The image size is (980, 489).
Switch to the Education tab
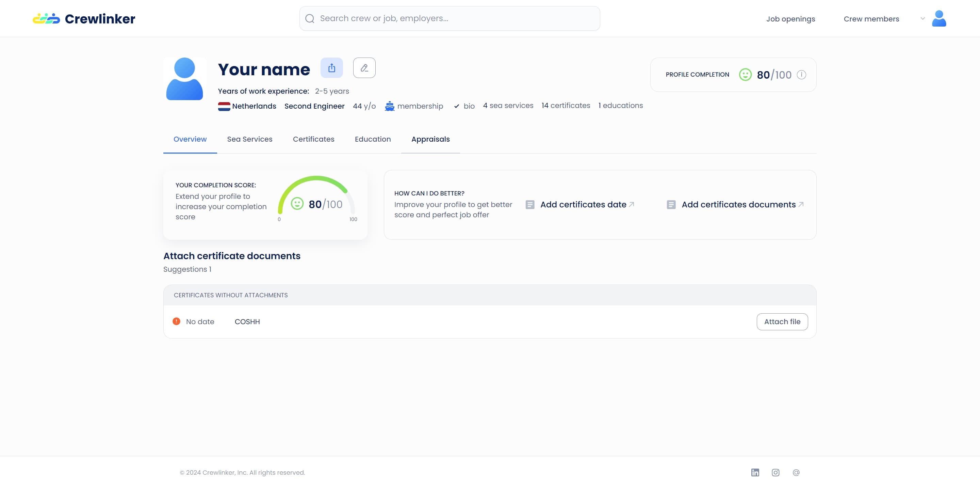(x=373, y=139)
